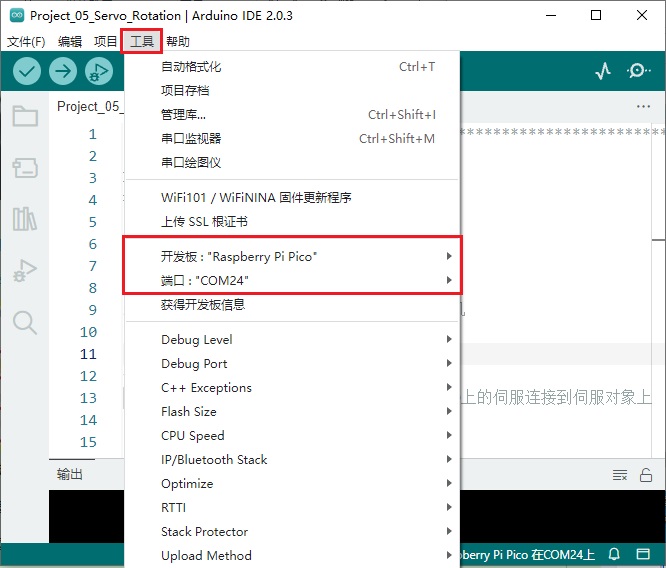This screenshot has height=568, width=666.
Task: Click the three-dots editor tab menu
Action: click(643, 106)
